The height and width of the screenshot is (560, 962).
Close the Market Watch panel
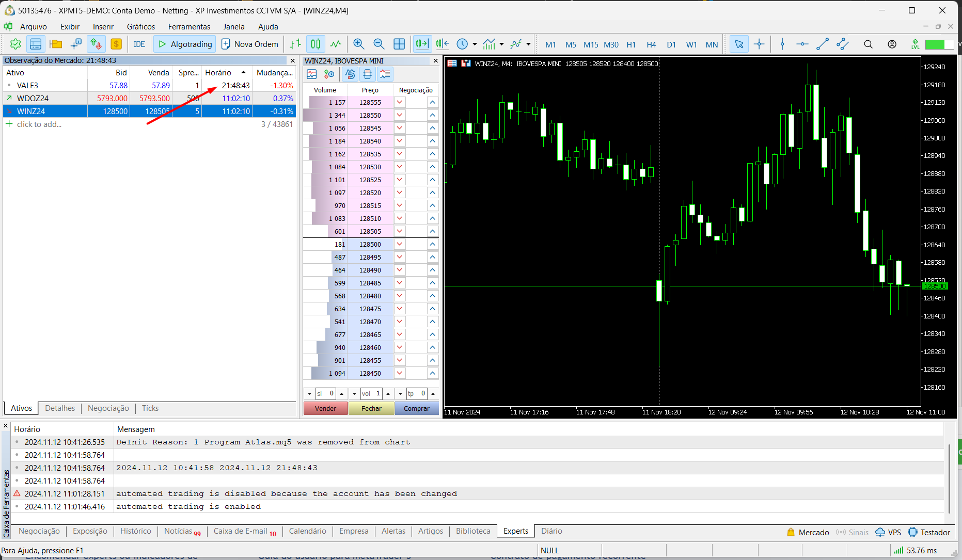point(293,61)
